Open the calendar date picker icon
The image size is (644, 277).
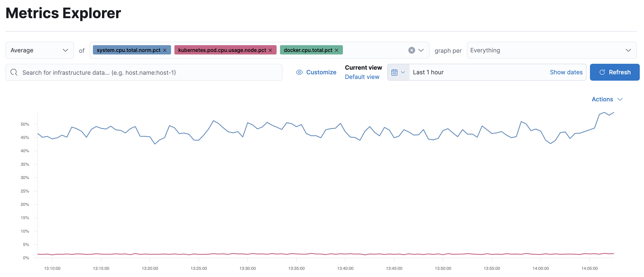coord(394,72)
